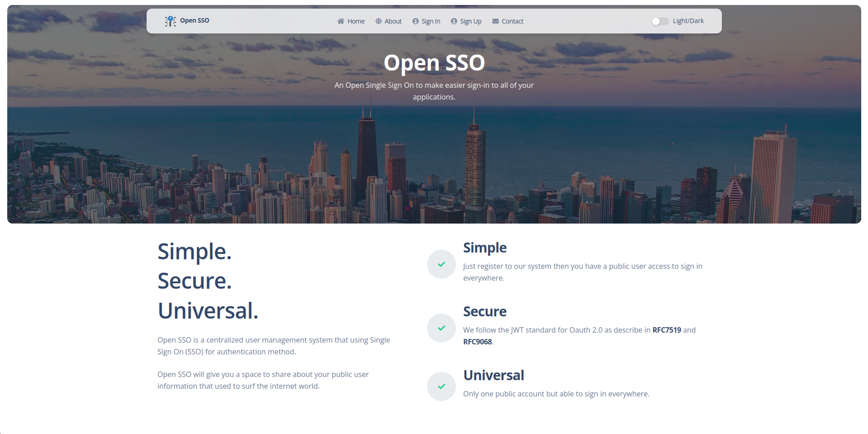This screenshot has height=434, width=868.
Task: Open the Sign In page
Action: (x=430, y=21)
